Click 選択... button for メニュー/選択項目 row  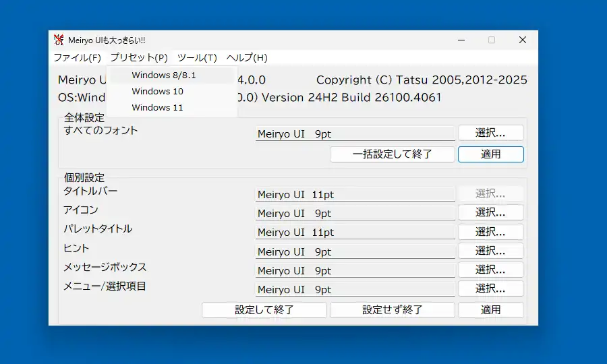coord(491,289)
